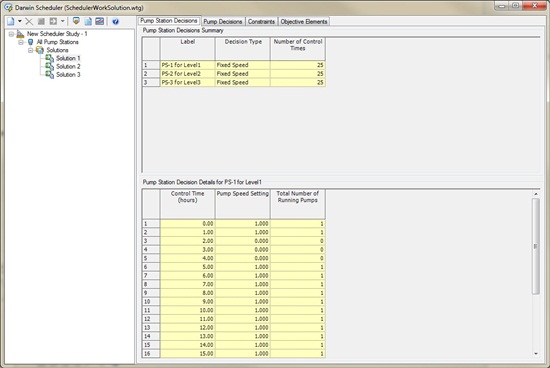This screenshot has height=368, width=550.
Task: Click the scrollbar up arrow in details table
Action: point(536,194)
